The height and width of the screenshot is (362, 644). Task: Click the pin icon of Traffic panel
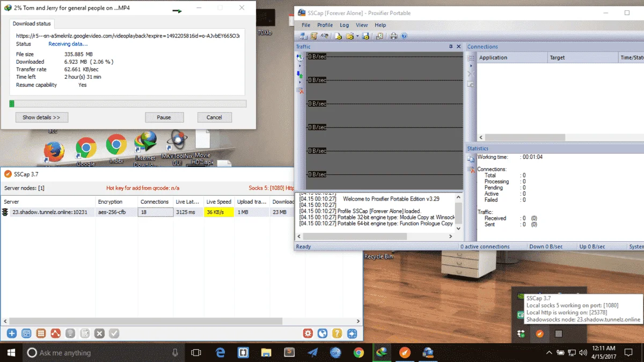[x=451, y=47]
